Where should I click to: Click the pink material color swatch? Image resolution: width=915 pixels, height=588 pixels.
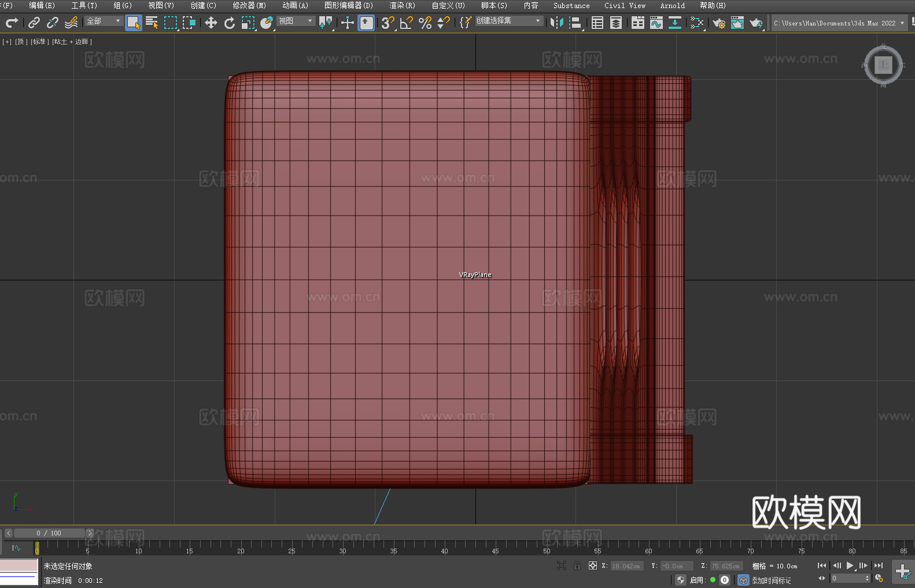(19, 565)
